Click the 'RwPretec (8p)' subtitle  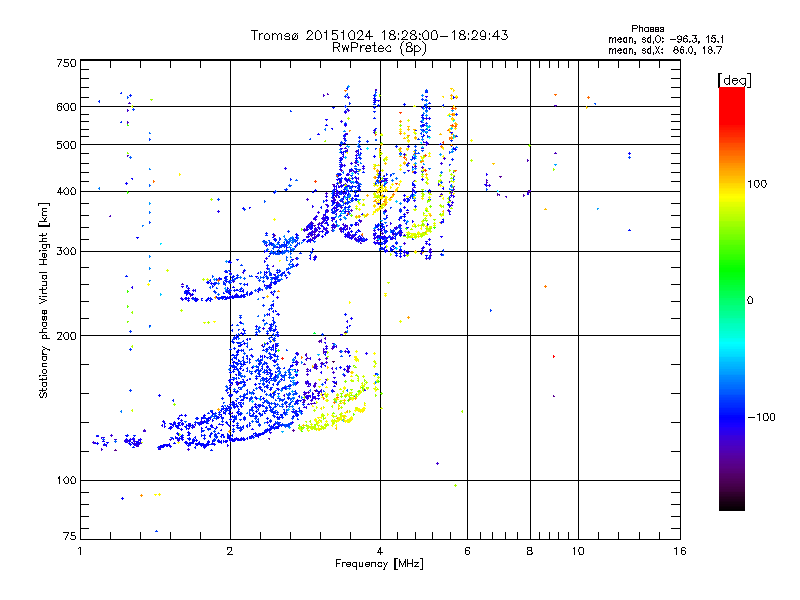tap(379, 48)
